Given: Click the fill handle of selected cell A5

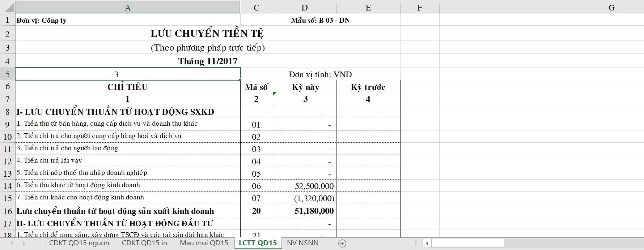Looking at the screenshot, I should (x=240, y=80).
